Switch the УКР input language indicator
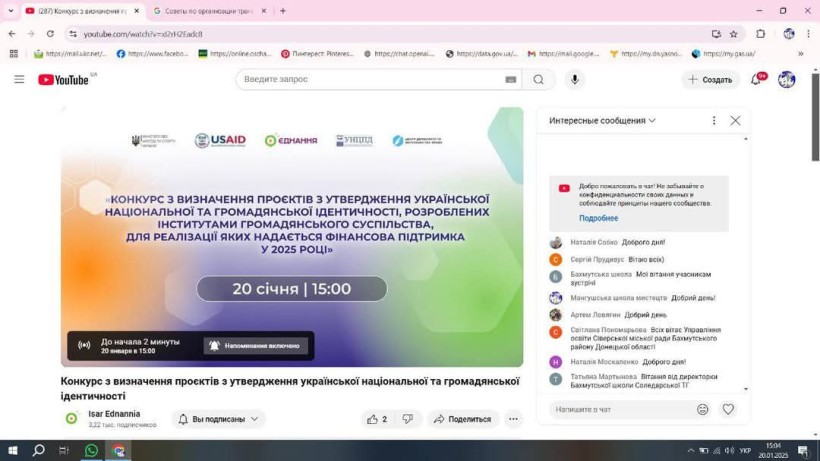The height and width of the screenshot is (461, 820). 746,451
